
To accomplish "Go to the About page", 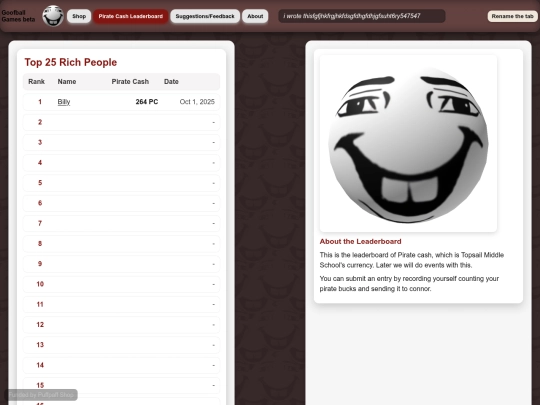I will (255, 16).
